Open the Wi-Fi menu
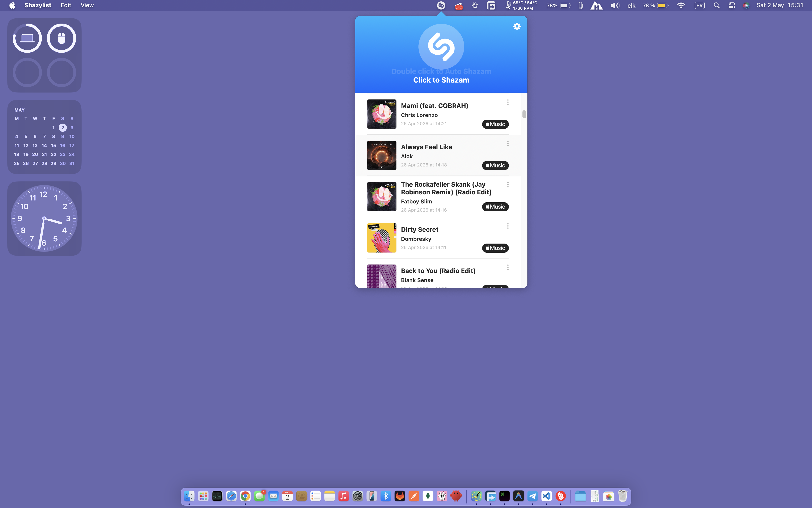The width and height of the screenshot is (812, 508). (681, 5)
